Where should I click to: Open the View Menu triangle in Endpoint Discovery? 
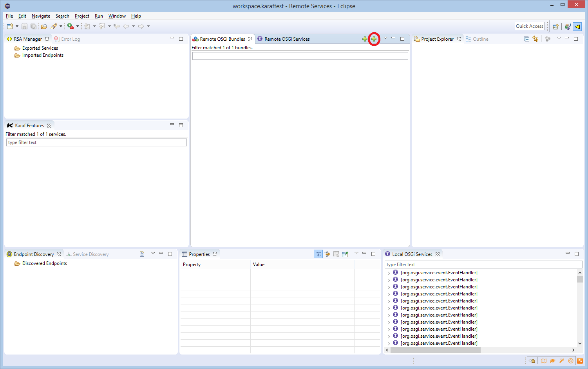[x=153, y=253]
